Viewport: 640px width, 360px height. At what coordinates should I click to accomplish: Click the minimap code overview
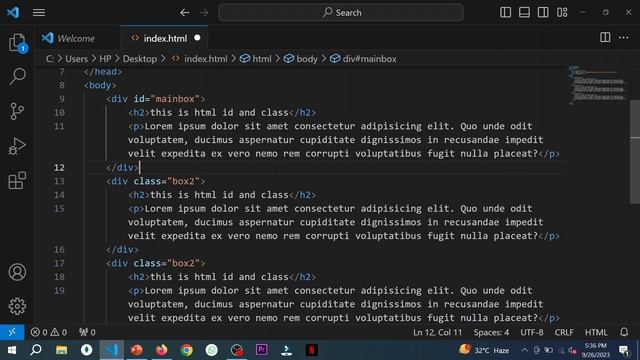[x=598, y=86]
